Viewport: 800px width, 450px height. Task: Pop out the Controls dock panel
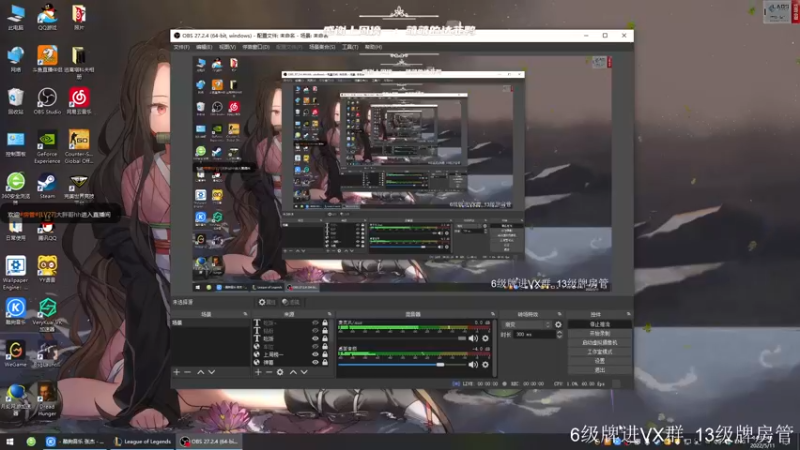pos(629,314)
